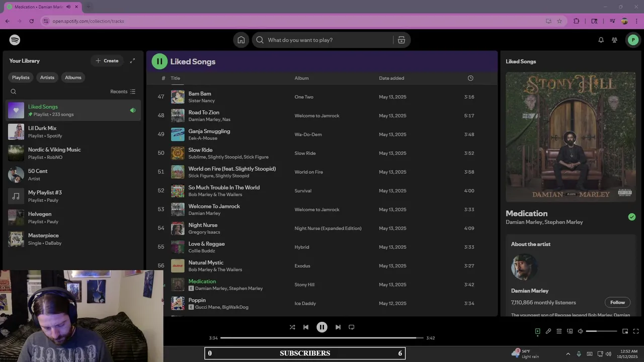Skip to the next track
Image resolution: width=644 pixels, height=362 pixels.
coord(338,327)
